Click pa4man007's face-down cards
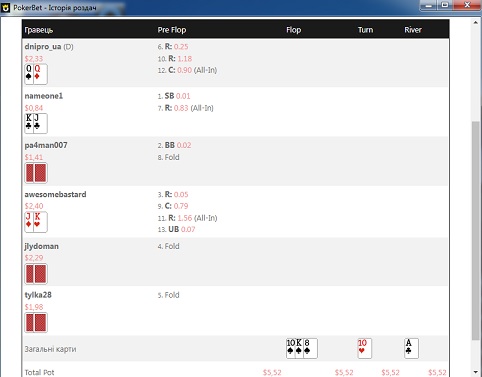482x377 pixels. click(x=36, y=173)
